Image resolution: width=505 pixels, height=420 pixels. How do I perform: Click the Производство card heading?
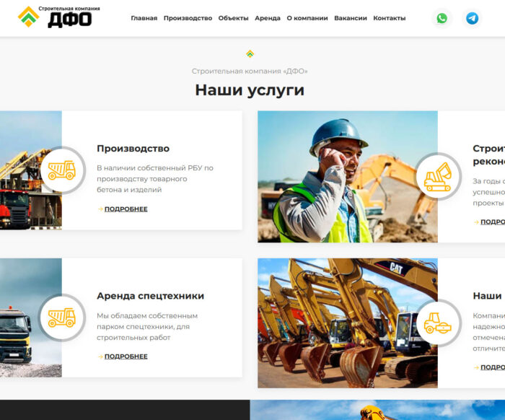click(x=133, y=149)
